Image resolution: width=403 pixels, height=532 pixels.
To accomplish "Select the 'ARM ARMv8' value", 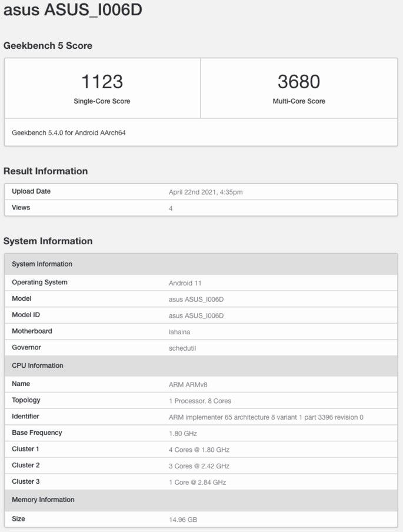I will pyautogui.click(x=188, y=385).
